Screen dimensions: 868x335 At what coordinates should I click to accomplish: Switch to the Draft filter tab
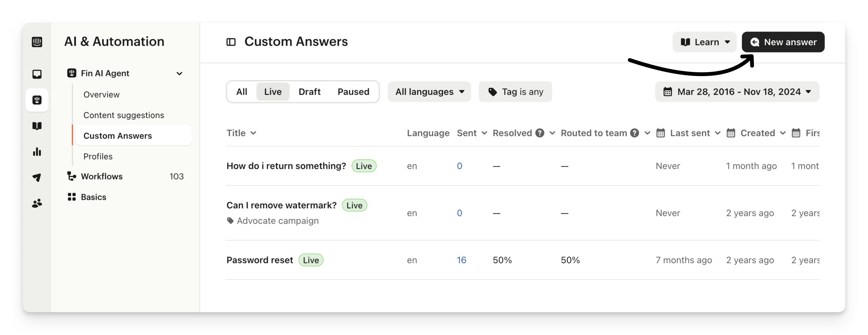309,92
